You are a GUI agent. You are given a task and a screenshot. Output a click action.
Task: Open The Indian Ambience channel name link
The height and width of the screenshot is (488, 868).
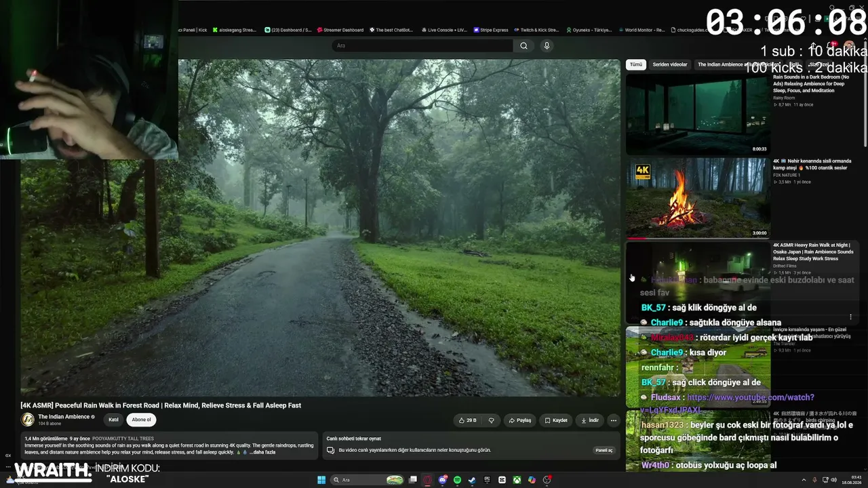[x=64, y=417]
